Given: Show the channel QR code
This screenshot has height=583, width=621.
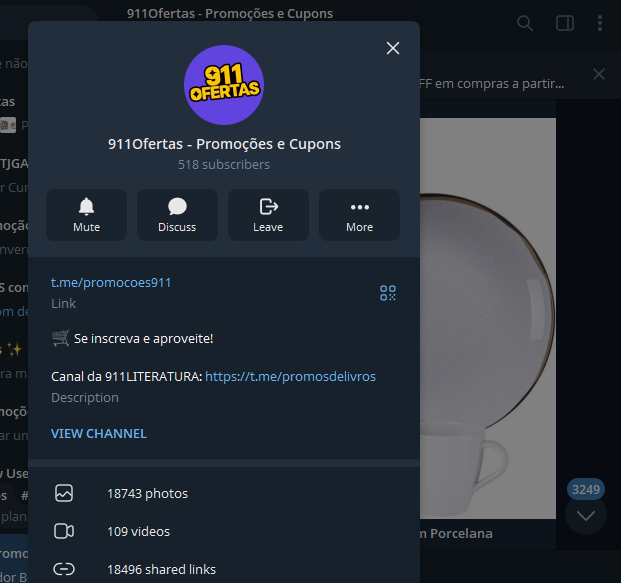Looking at the screenshot, I should coord(388,293).
